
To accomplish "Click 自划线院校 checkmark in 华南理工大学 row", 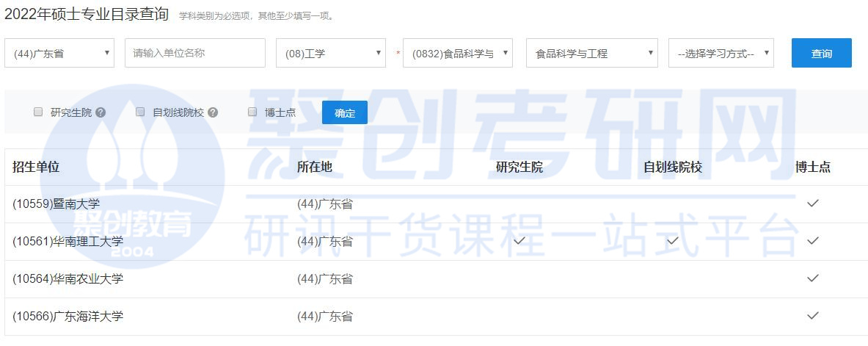I will (673, 241).
